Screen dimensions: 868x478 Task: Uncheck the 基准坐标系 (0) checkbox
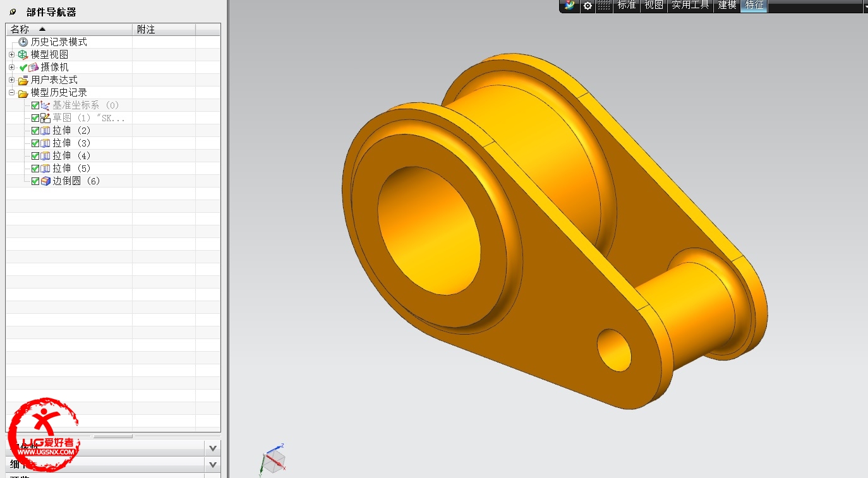35,105
